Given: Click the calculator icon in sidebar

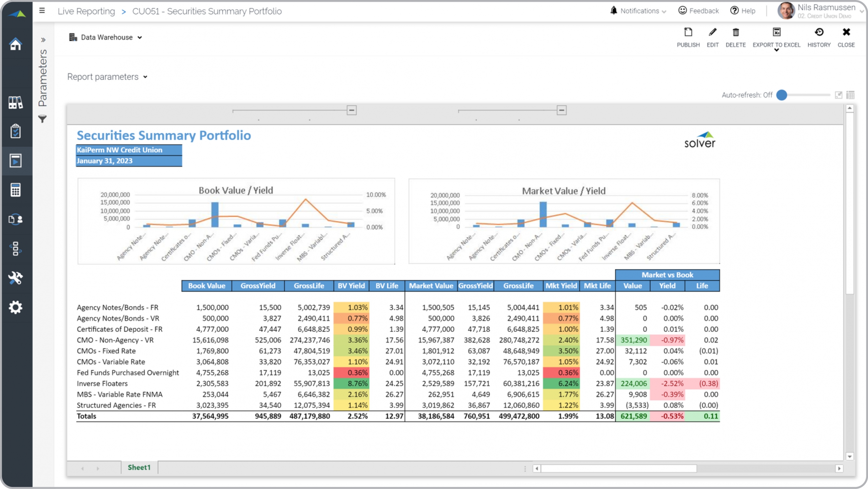Looking at the screenshot, I should point(16,190).
